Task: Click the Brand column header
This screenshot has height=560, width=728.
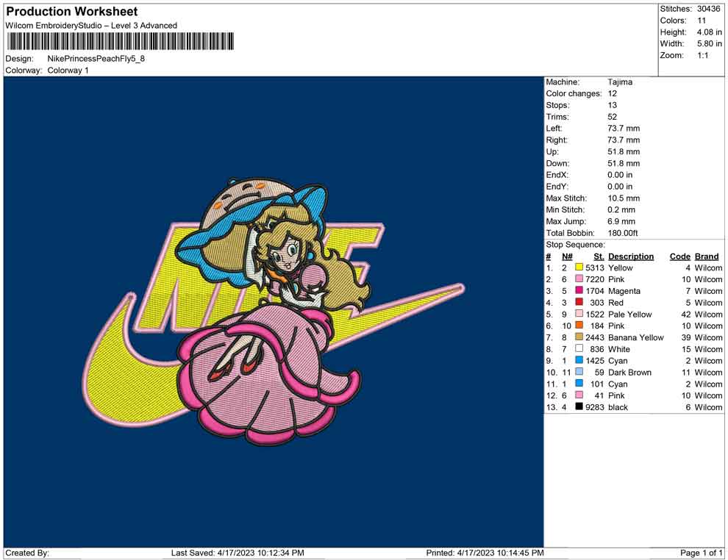Action: tap(707, 256)
